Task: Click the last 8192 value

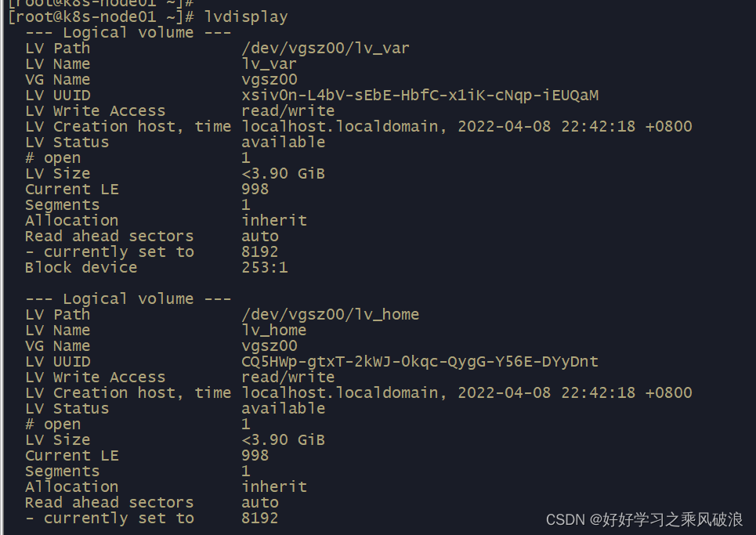Action: point(260,518)
